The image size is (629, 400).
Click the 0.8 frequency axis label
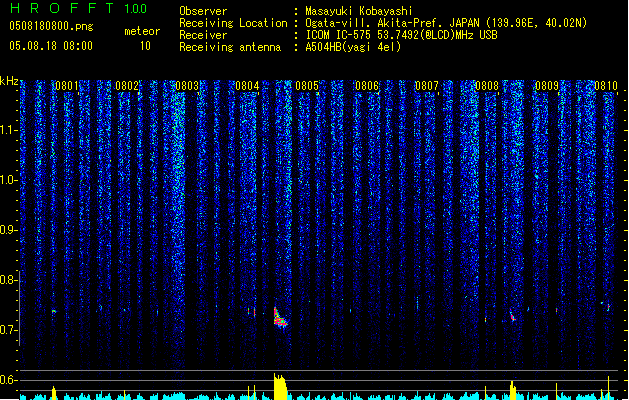tap(9, 280)
